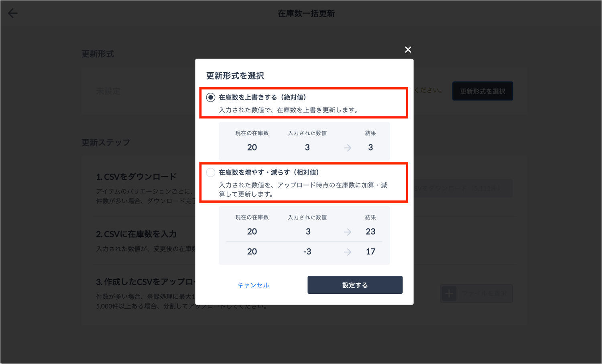602x364 pixels.
Task: Click the 1. CSVをダウンロード step heading
Action: tap(136, 177)
